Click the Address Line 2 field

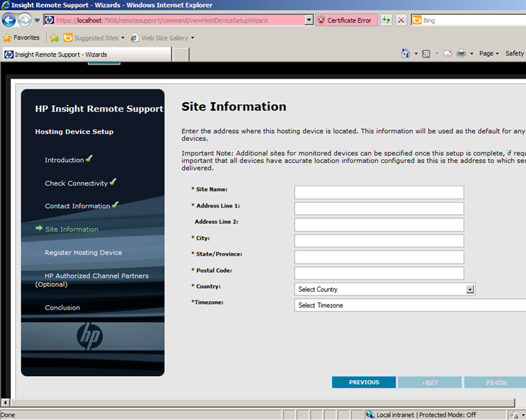[x=379, y=225]
